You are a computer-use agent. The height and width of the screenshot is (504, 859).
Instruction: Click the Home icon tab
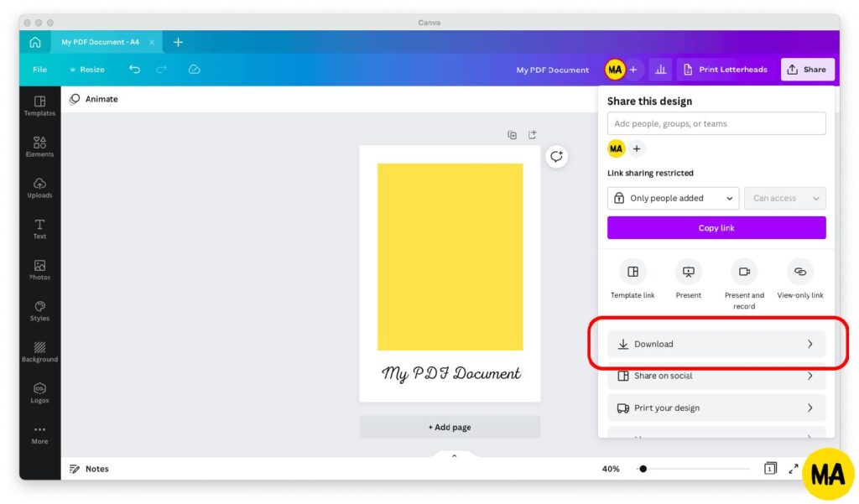(x=35, y=42)
